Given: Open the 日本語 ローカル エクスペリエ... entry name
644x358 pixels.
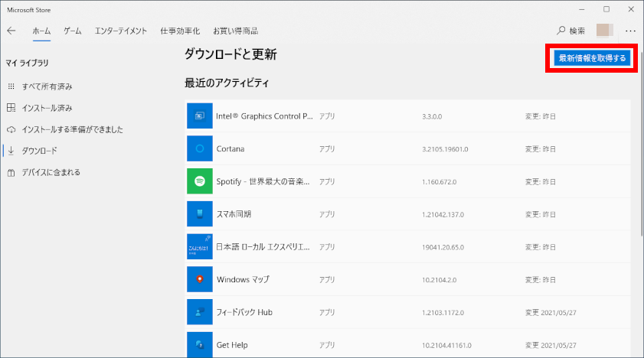Looking at the screenshot, I should pyautogui.click(x=263, y=247).
